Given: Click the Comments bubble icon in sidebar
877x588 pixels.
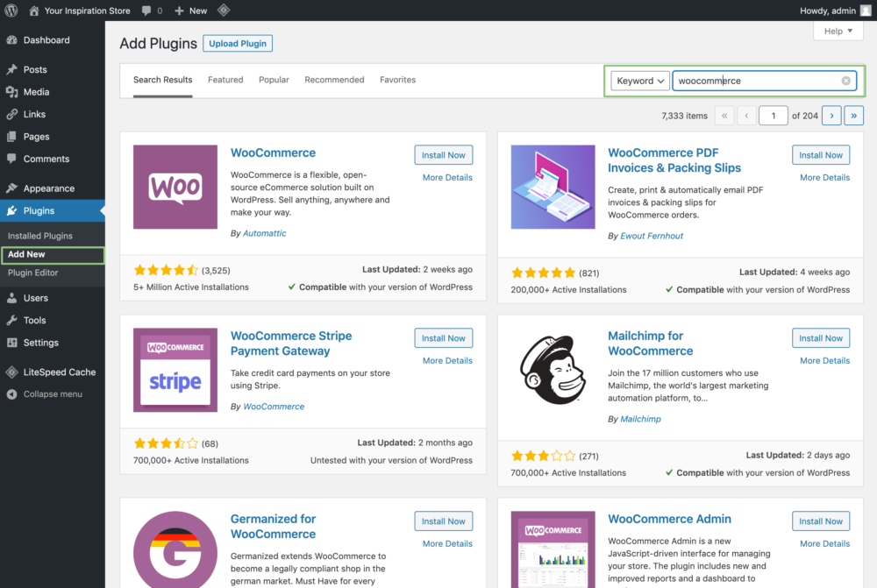Looking at the screenshot, I should point(11,159).
